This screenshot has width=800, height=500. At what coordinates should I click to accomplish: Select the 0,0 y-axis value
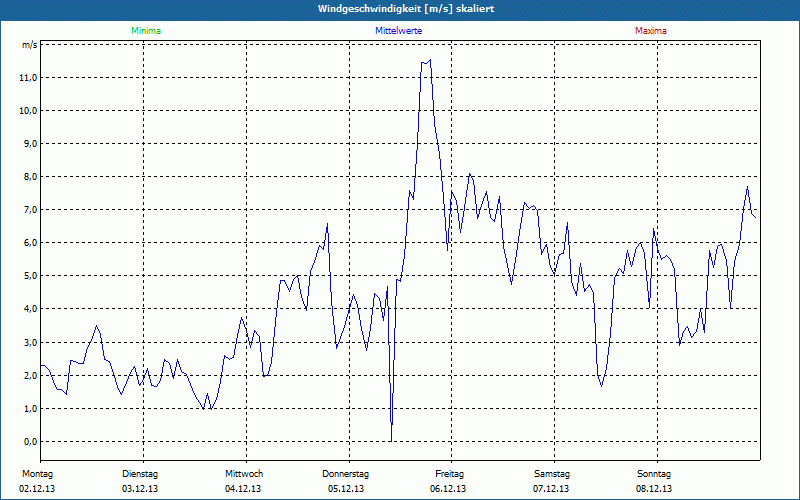[x=31, y=442]
